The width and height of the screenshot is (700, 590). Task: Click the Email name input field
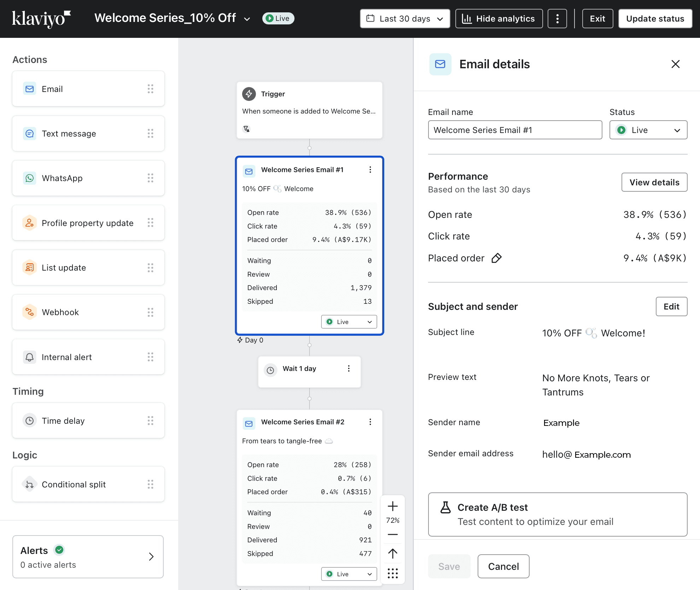click(515, 130)
